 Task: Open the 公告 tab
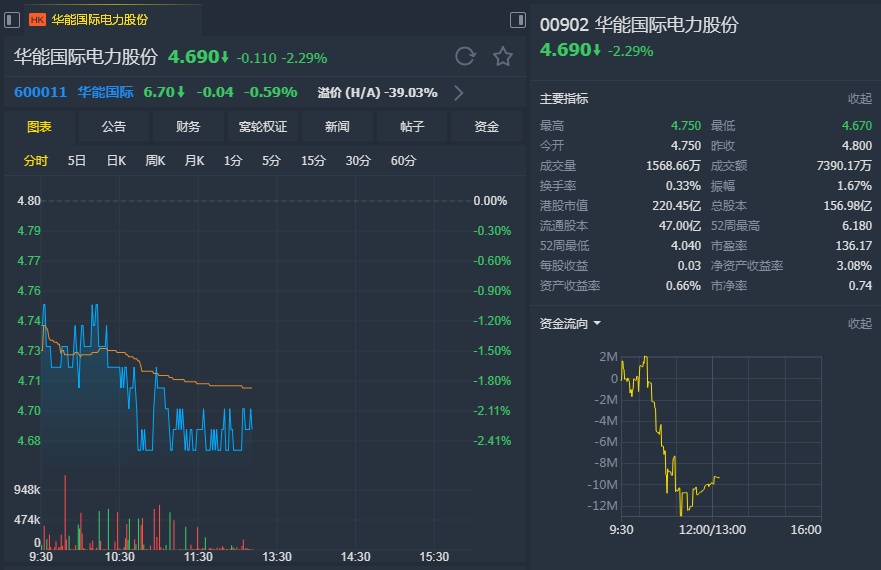tap(113, 126)
